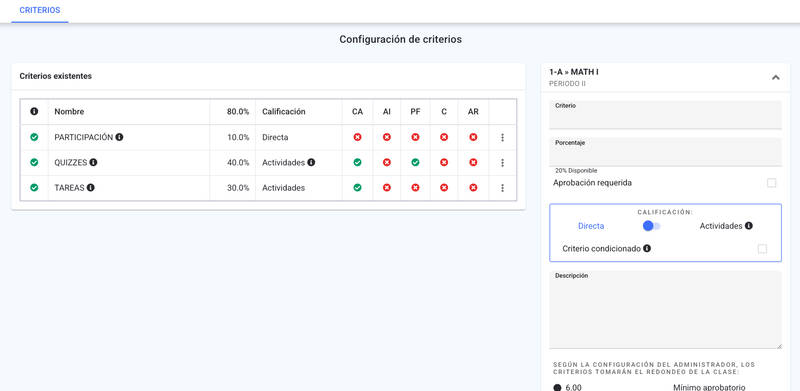Screen dimensions: 800x391
Task: Open the CRITERIOS tab
Action: [x=40, y=10]
